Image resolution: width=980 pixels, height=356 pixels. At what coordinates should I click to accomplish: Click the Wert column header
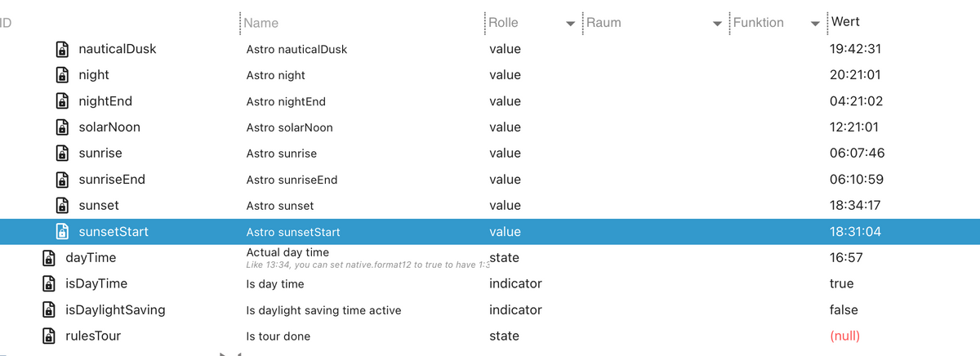pos(845,22)
